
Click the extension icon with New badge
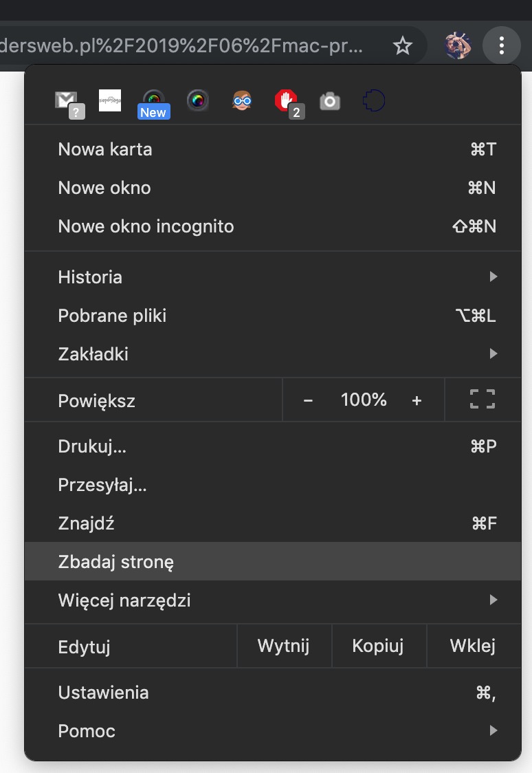(x=154, y=104)
